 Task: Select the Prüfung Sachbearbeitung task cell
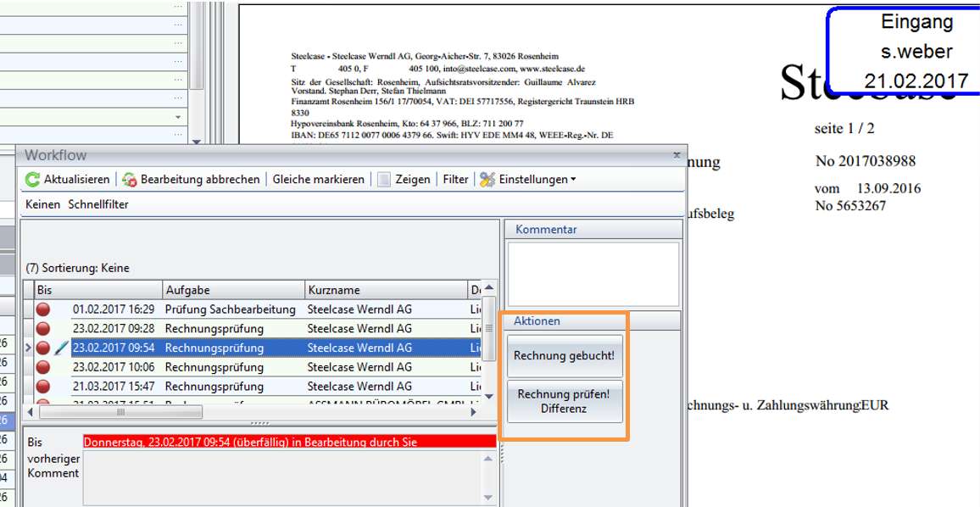pos(234,309)
